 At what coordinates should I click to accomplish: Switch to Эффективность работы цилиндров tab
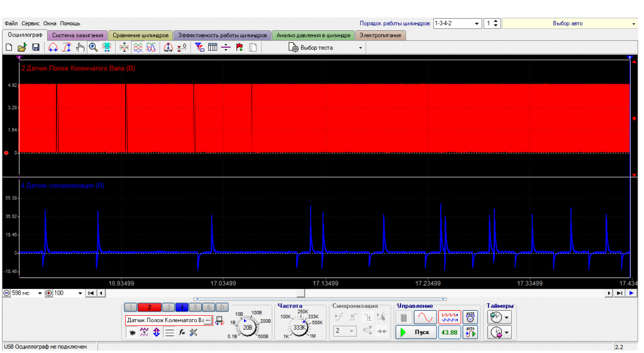tap(222, 35)
